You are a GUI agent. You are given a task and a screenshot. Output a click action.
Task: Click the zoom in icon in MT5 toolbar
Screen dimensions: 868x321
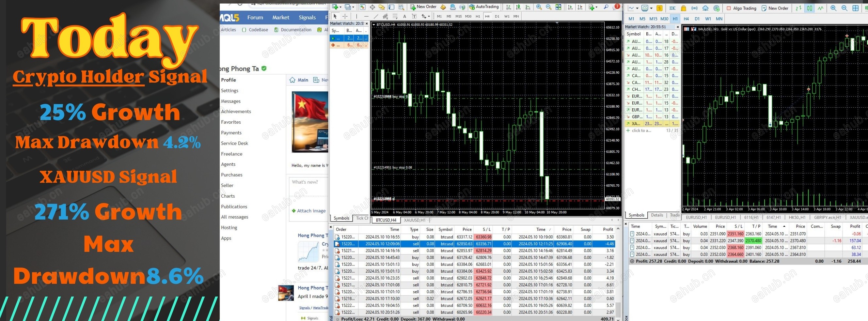834,8
